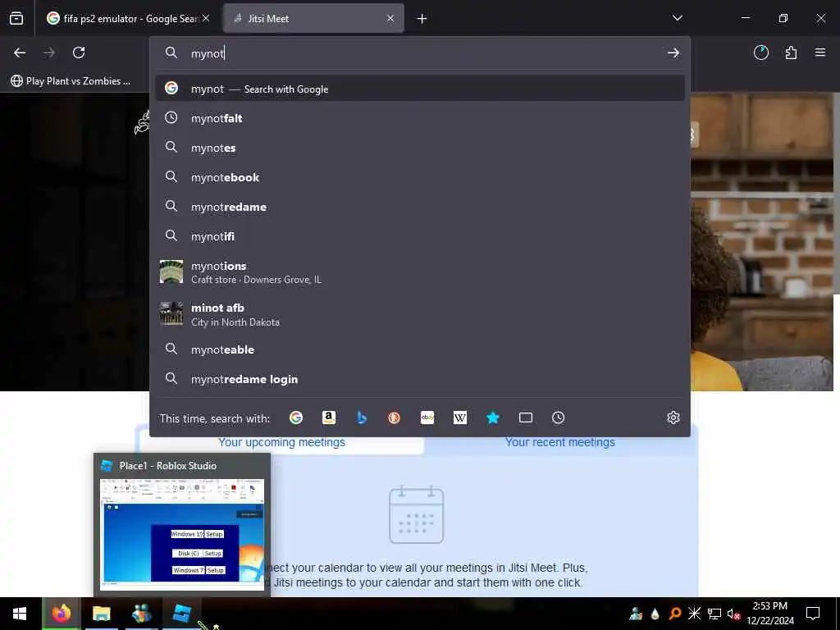
Task: Go back to the previous page
Action: pyautogui.click(x=20, y=52)
